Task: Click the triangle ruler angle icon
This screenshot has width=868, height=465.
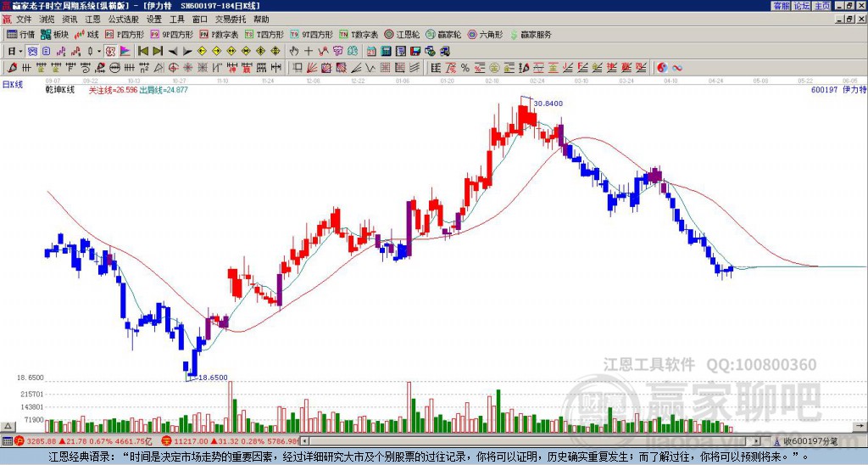Action: click(159, 68)
